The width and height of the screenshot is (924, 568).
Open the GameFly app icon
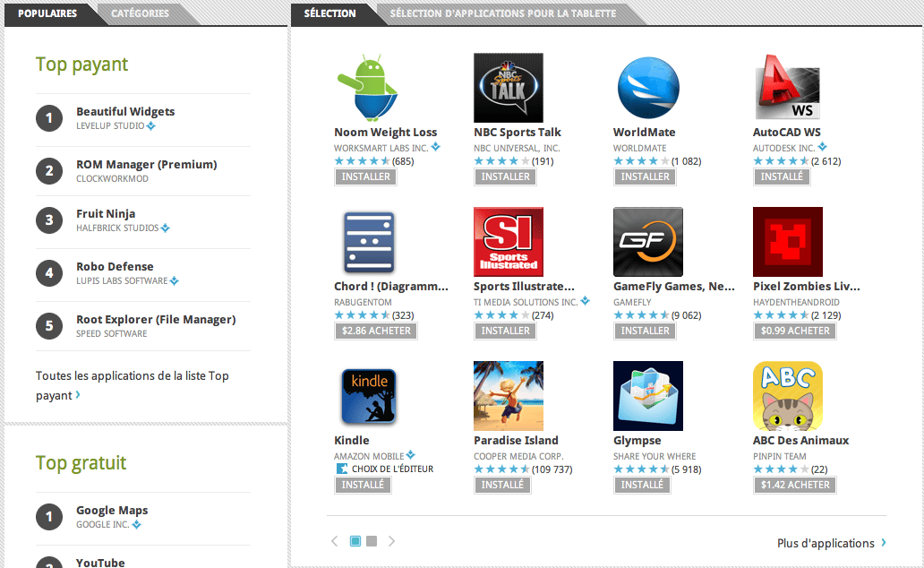(x=648, y=242)
